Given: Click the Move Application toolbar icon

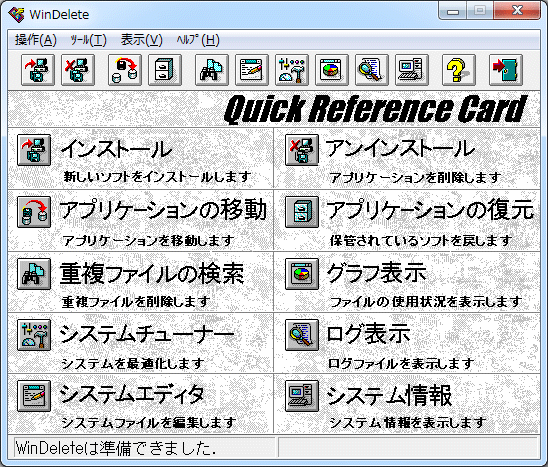Looking at the screenshot, I should (125, 70).
